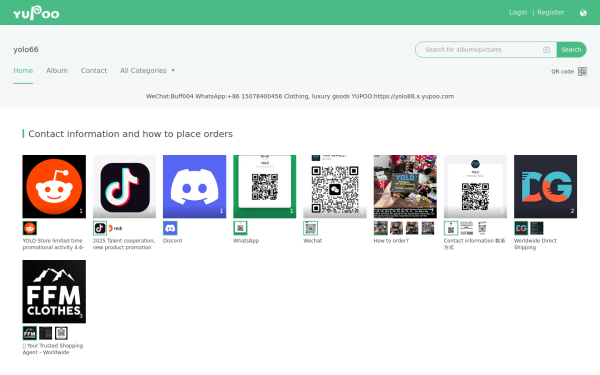Screen dimensions: 600x375
Task: Select small Reddit thumbnail under first album
Action: coord(29,228)
